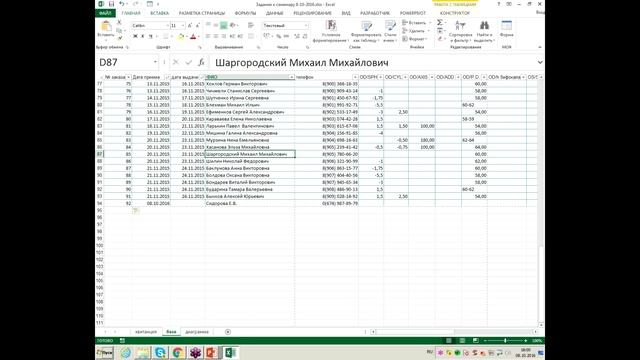Toggle the highlighted middle-align button

click(x=224, y=25)
